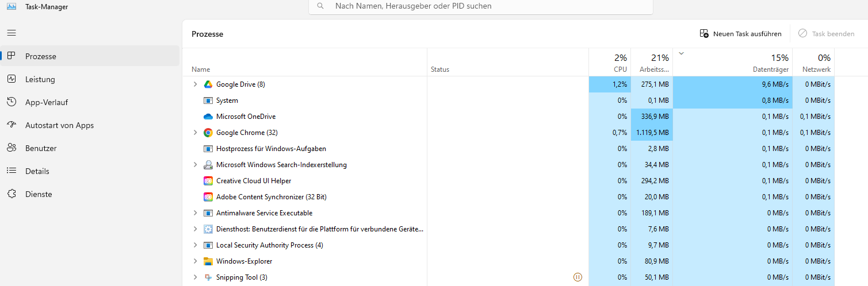Click the Windows Search-Indexerstellung icon
The height and width of the screenshot is (286, 868).
pyautogui.click(x=208, y=165)
